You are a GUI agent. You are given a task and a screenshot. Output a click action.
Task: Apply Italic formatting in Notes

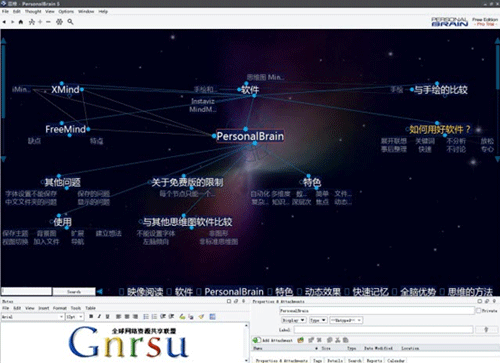pyautogui.click(x=99, y=317)
